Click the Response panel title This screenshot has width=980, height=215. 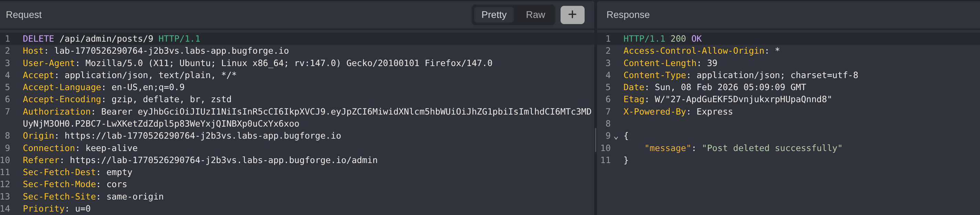(x=628, y=15)
